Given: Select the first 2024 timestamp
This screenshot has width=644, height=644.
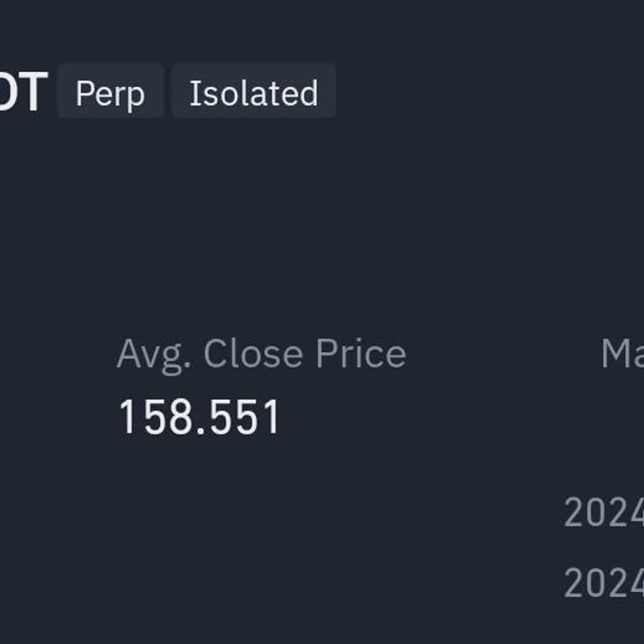Looking at the screenshot, I should [x=604, y=512].
